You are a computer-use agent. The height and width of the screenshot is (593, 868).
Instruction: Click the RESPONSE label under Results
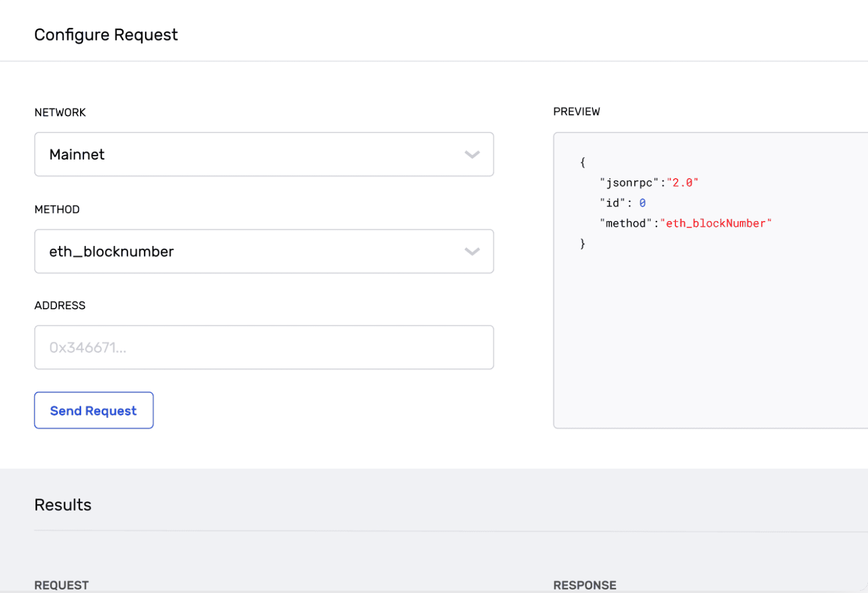point(585,585)
